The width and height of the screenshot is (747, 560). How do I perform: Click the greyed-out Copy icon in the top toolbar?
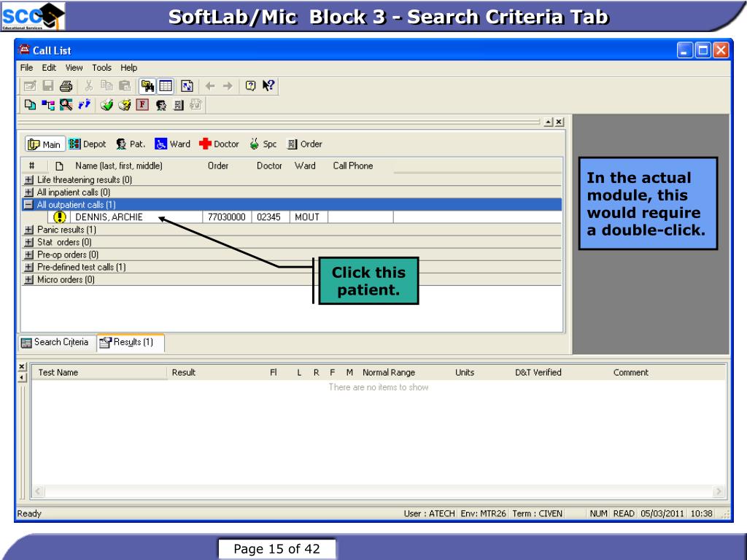click(x=107, y=86)
